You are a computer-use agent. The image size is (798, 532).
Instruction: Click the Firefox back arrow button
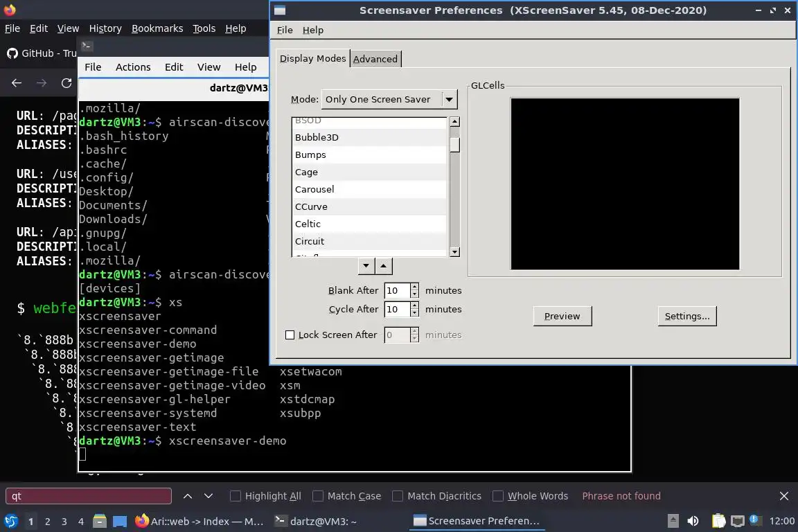(x=17, y=83)
